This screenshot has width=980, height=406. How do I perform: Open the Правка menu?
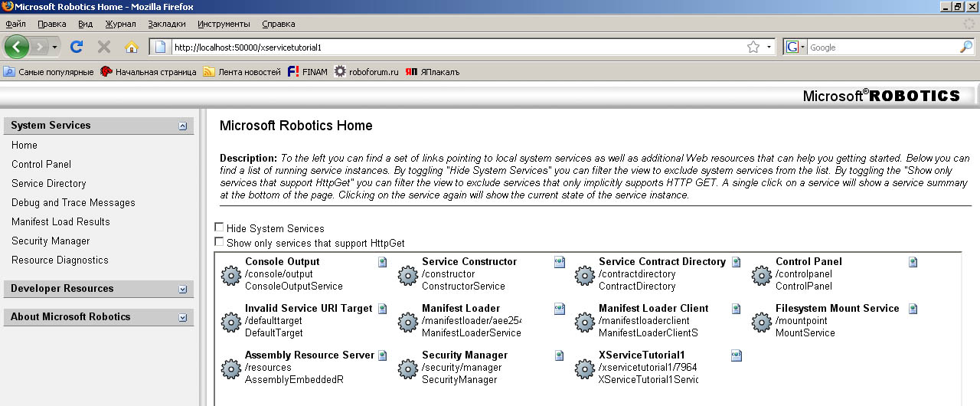(52, 24)
